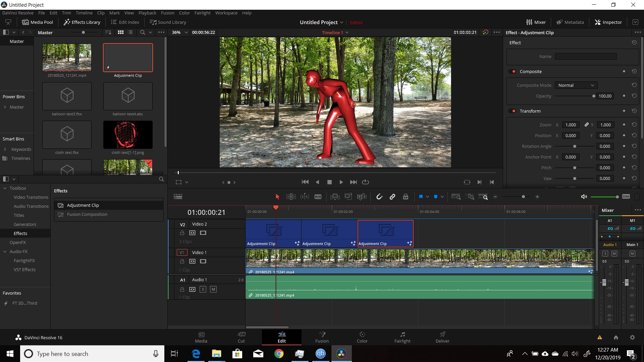
Task: Play the timeline forward
Action: pos(341,182)
